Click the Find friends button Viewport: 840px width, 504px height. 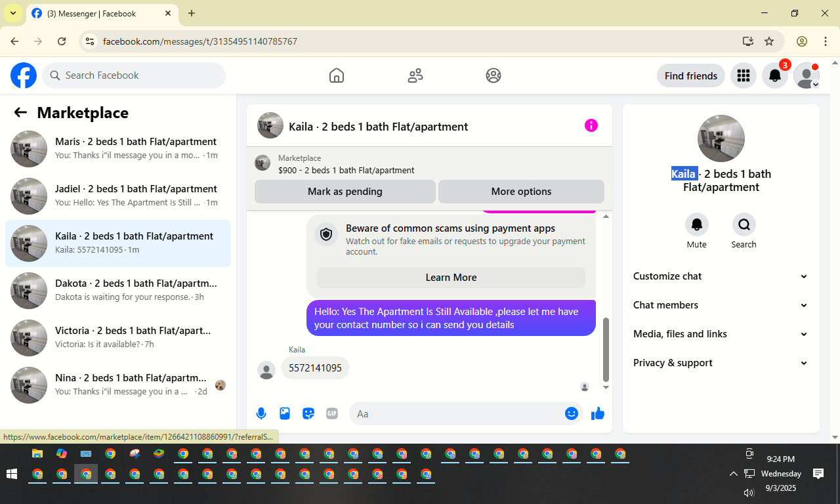[691, 76]
